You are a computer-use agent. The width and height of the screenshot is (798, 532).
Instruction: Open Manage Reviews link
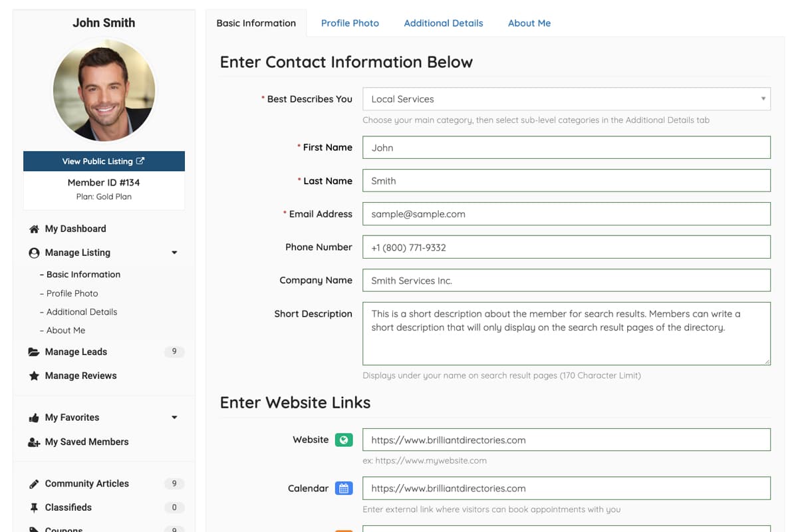80,376
